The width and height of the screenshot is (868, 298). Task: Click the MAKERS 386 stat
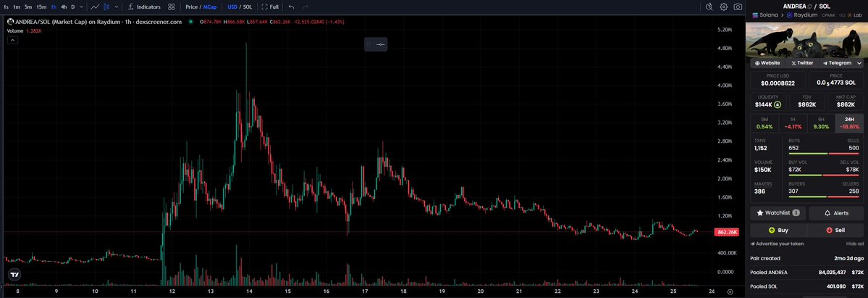(x=762, y=188)
